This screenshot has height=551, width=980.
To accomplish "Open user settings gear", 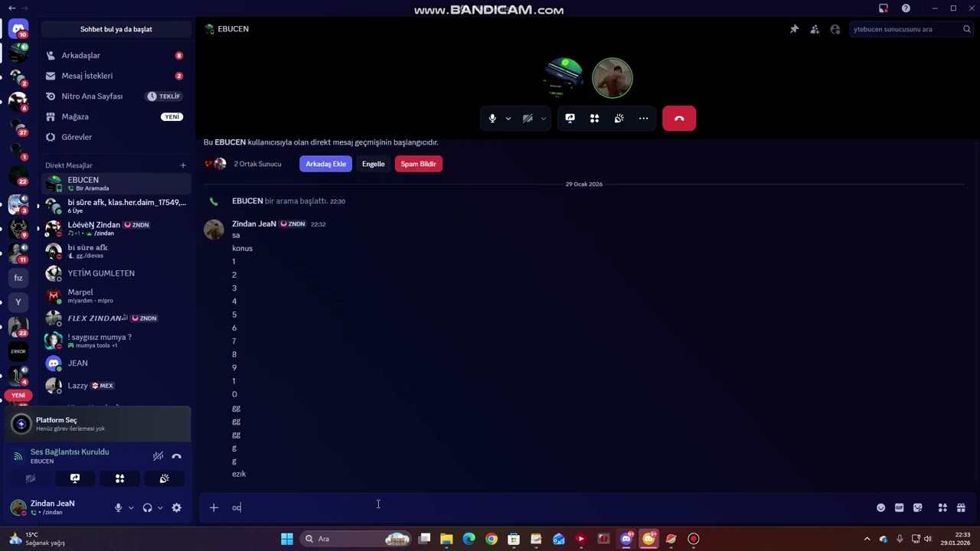I will pos(177,507).
